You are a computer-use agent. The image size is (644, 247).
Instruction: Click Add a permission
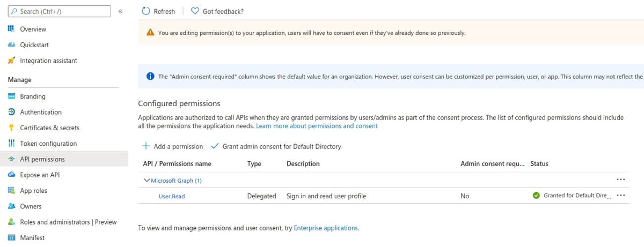tap(173, 146)
